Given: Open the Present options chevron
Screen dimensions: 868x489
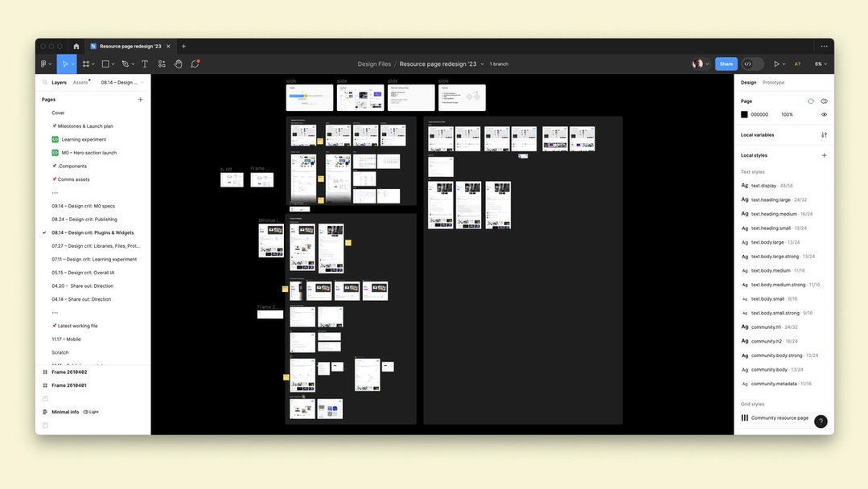Looking at the screenshot, I should click(x=784, y=64).
